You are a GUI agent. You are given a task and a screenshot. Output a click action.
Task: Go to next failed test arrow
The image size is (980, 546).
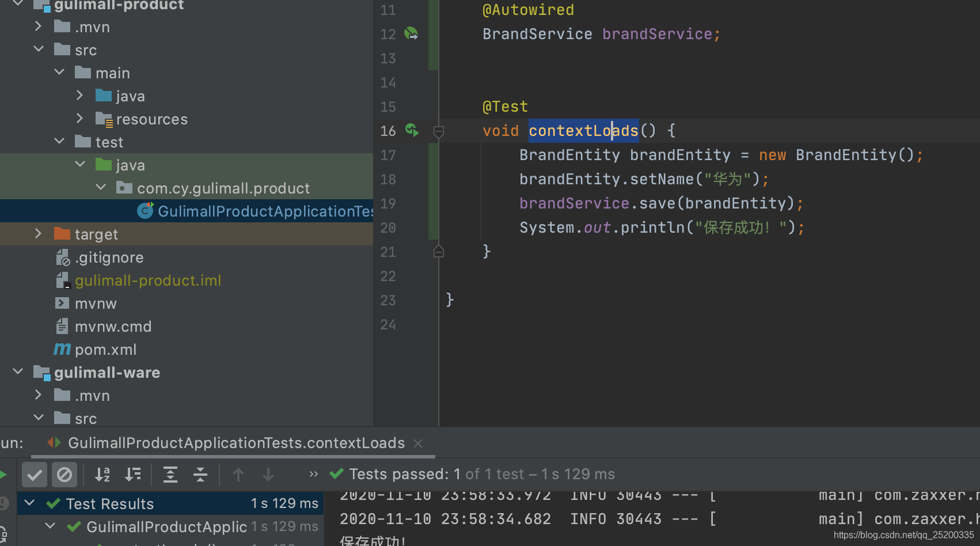268,475
